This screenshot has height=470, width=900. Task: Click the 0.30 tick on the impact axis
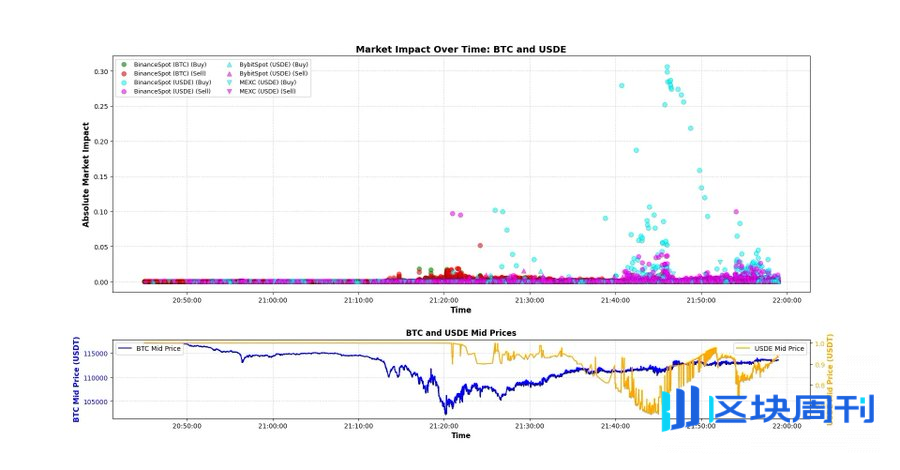click(x=100, y=71)
